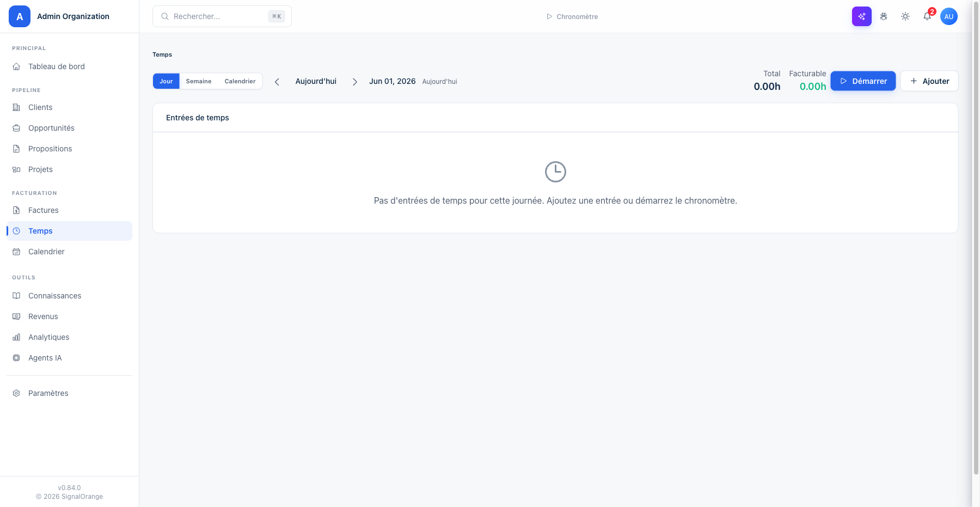Open the purple AI assistant sparkle icon
The height and width of the screenshot is (507, 980).
click(861, 16)
